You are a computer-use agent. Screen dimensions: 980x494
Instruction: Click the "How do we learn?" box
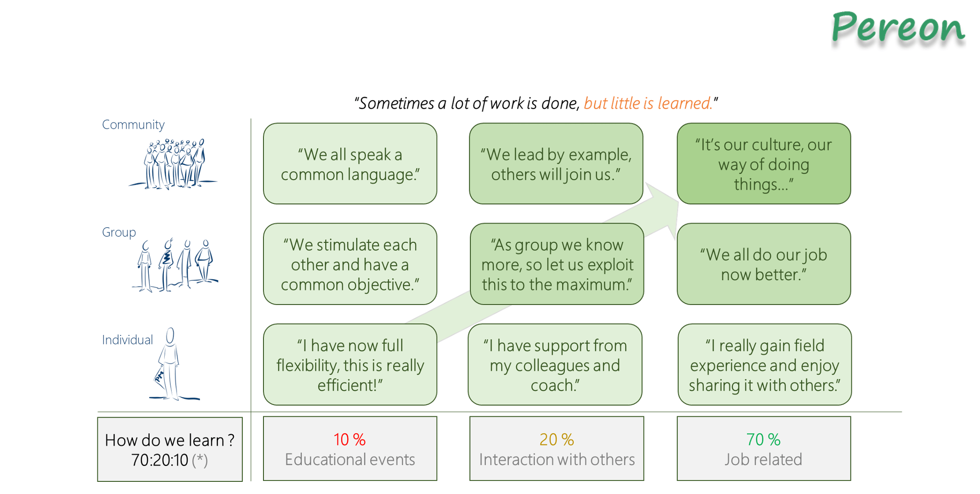(170, 450)
